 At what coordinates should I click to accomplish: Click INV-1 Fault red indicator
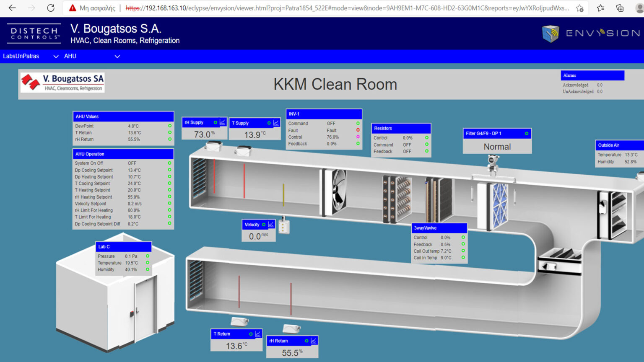(x=358, y=130)
